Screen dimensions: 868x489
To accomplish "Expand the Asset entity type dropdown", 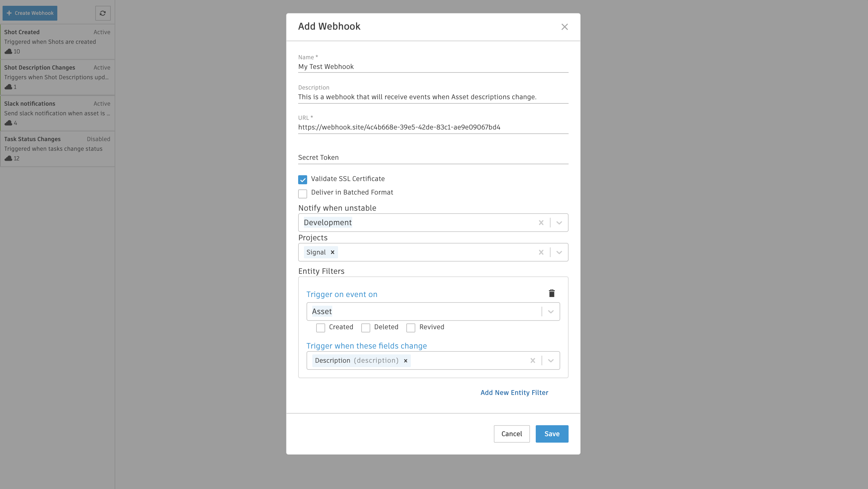I will pos(551,312).
